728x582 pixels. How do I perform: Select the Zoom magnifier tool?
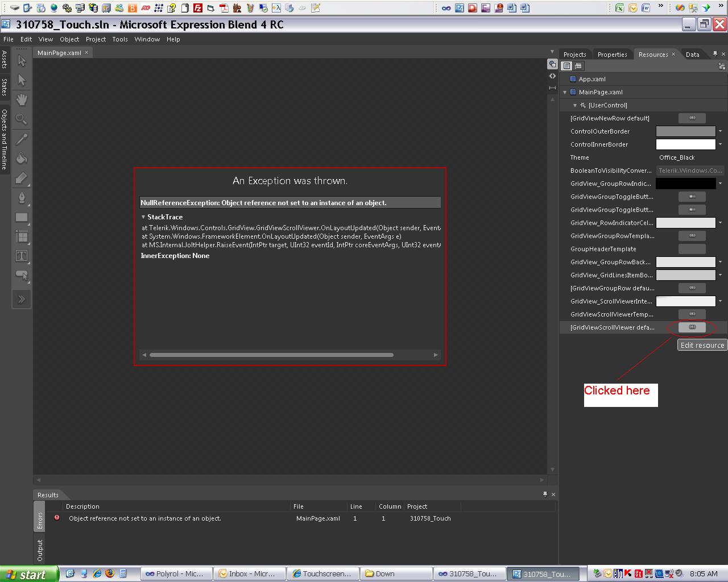[x=22, y=119]
